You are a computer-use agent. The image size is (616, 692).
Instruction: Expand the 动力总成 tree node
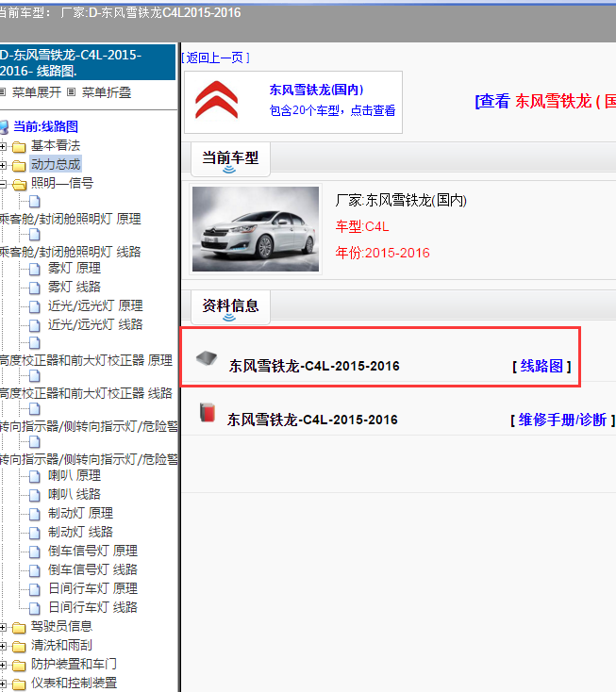[x=3, y=166]
